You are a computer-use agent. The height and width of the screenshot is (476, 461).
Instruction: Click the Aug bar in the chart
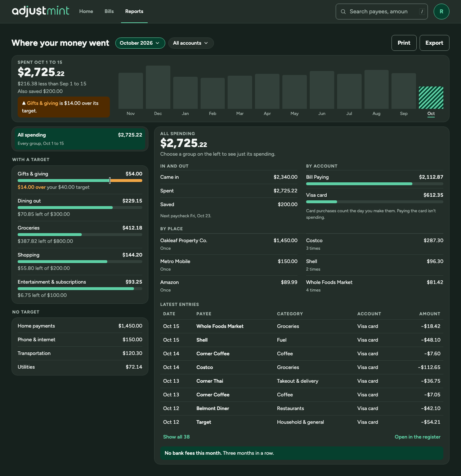(376, 89)
